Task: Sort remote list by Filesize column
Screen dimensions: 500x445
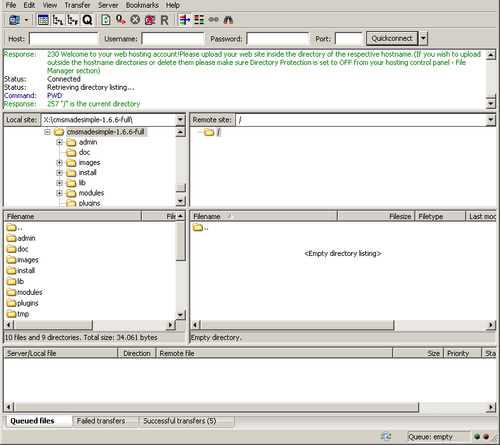Action: (376, 216)
